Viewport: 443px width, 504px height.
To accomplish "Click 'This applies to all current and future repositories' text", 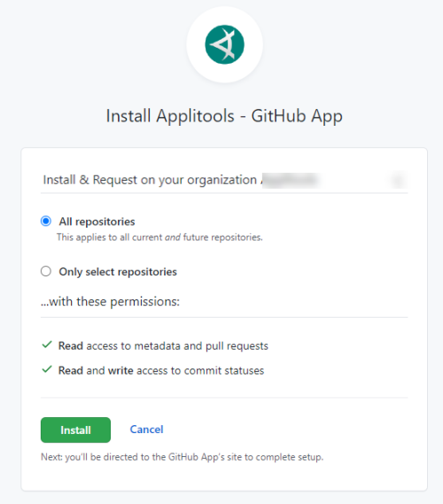I will point(159,237).
